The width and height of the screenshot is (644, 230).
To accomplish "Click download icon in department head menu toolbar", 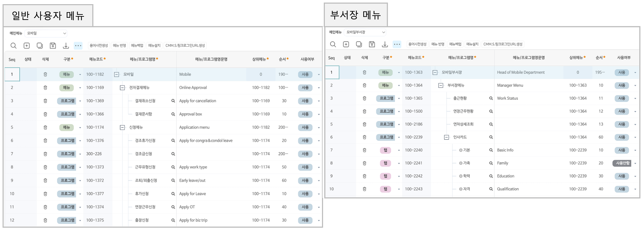I will pyautogui.click(x=385, y=44).
